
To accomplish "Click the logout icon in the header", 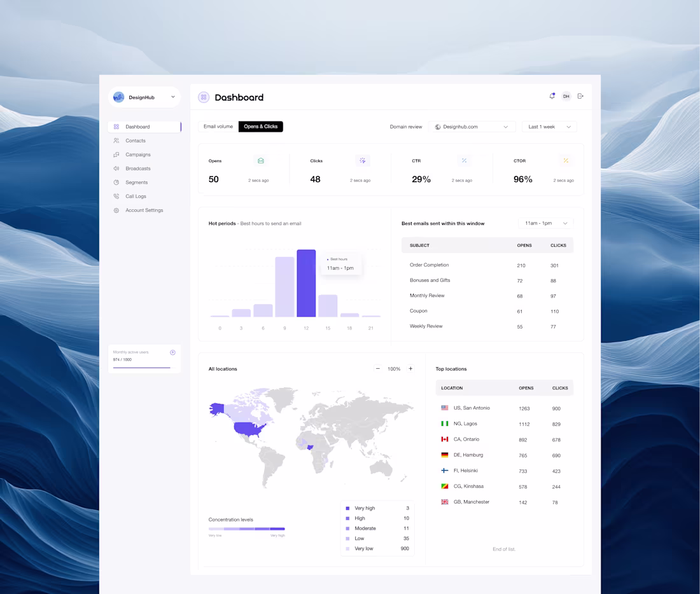I will (x=580, y=95).
